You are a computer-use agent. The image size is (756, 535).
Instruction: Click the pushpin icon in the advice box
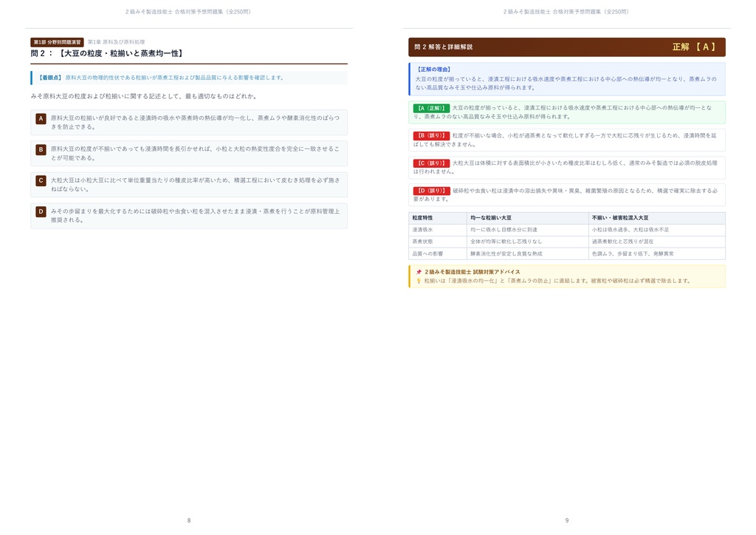[419, 272]
